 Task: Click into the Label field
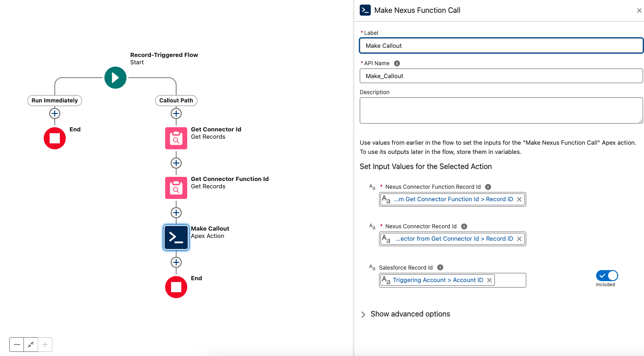pos(501,45)
